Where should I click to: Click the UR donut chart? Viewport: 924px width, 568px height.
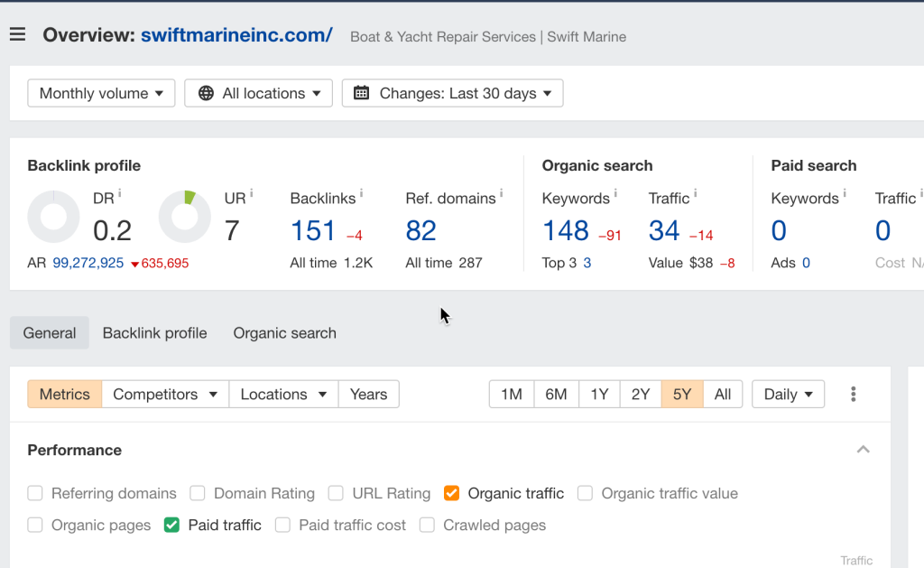(184, 218)
